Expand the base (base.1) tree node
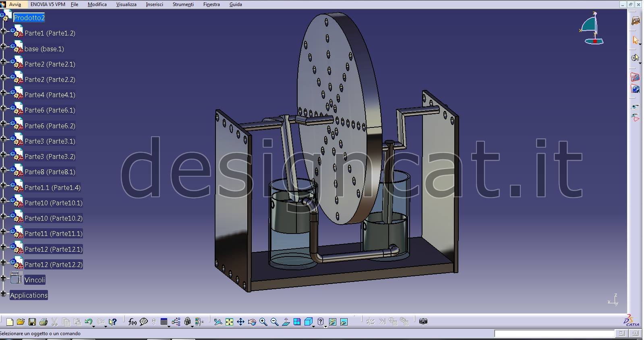 [x=3, y=46]
